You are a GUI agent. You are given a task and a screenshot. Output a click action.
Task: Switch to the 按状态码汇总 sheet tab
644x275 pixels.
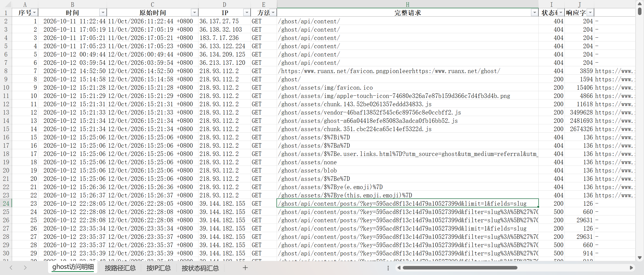tap(200, 268)
